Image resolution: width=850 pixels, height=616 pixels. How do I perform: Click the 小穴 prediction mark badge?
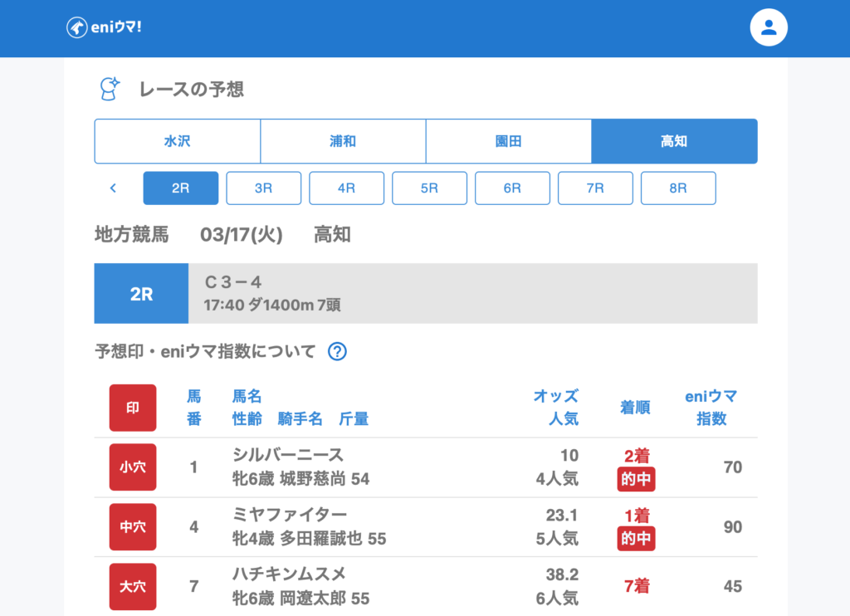[133, 467]
